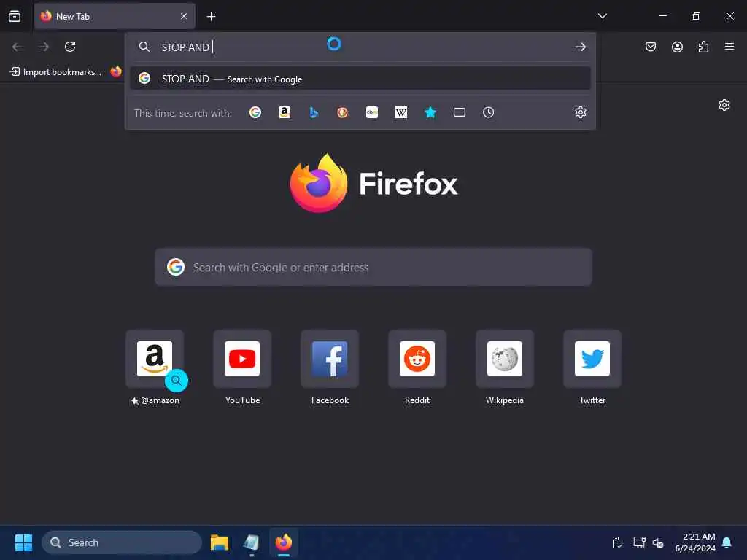This screenshot has height=560, width=747.
Task: Click the muted volume tray icon
Action: click(658, 542)
